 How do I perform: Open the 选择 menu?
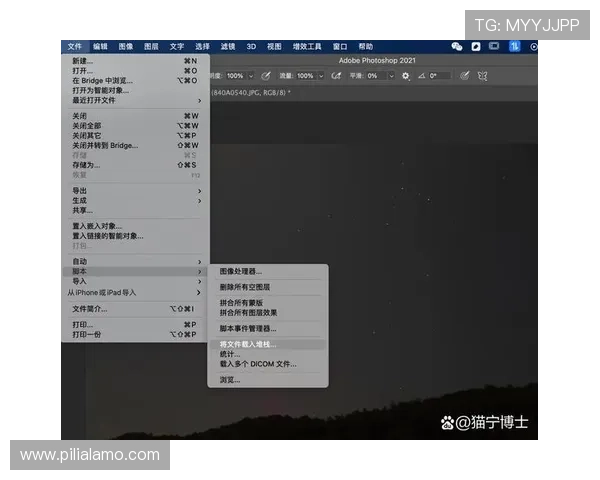point(202,47)
